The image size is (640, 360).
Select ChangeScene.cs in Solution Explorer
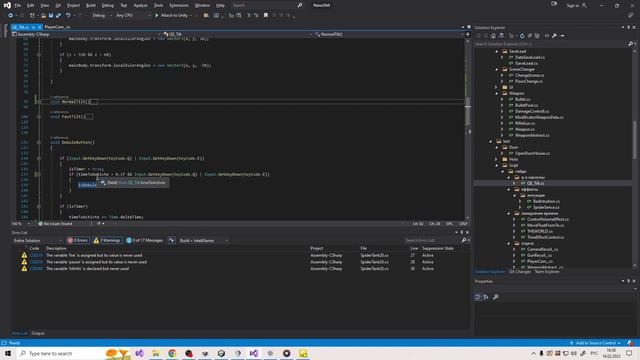pos(529,76)
